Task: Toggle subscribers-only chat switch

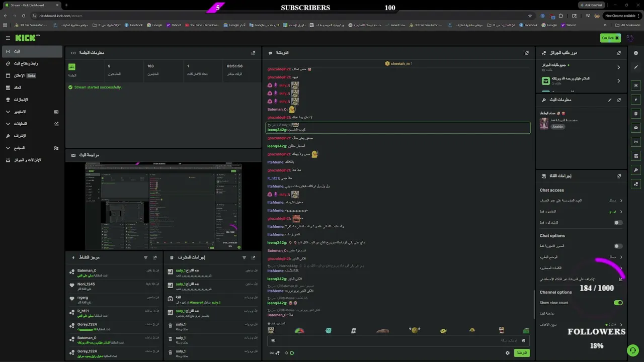Action: click(618, 223)
